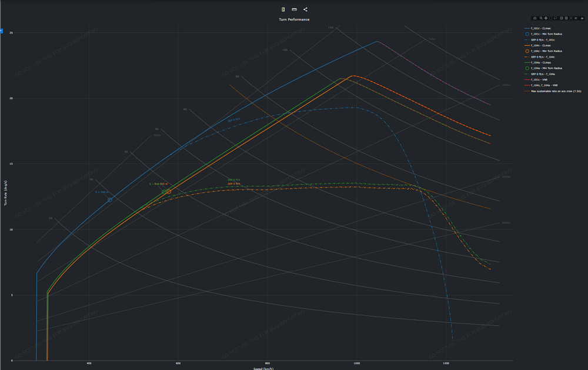Toggle the f_104c - Min Turn Radius legend trace
The width and height of the screenshot is (588, 370).
pyautogui.click(x=543, y=51)
